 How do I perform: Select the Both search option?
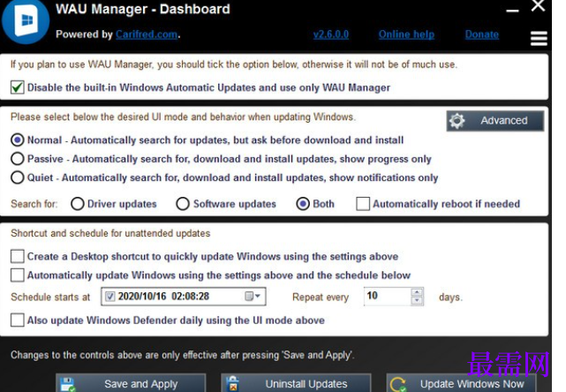click(303, 204)
